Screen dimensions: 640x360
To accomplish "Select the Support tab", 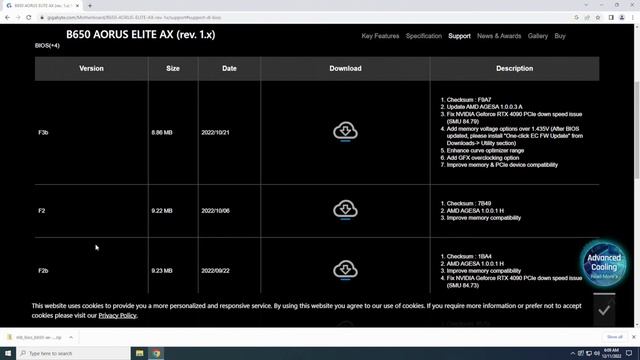I will (x=459, y=36).
